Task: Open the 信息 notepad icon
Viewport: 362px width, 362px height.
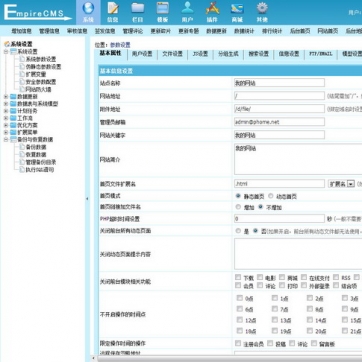Action: [113, 8]
